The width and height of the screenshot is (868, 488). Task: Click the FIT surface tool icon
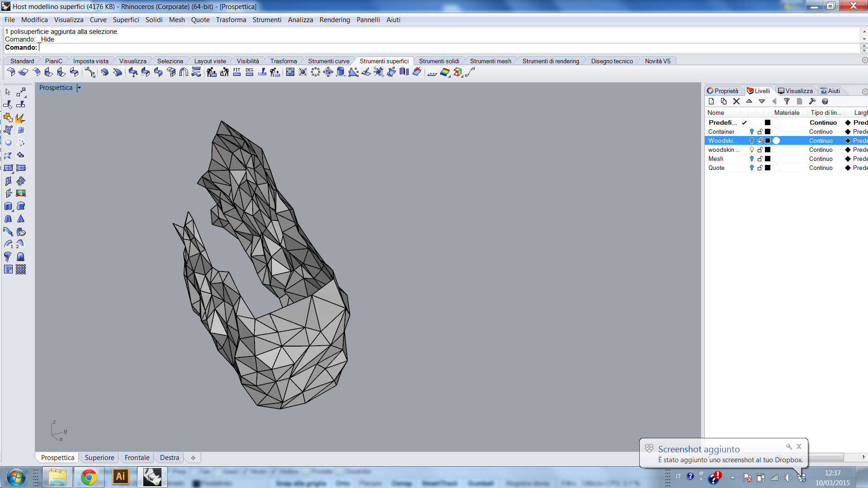(x=237, y=72)
